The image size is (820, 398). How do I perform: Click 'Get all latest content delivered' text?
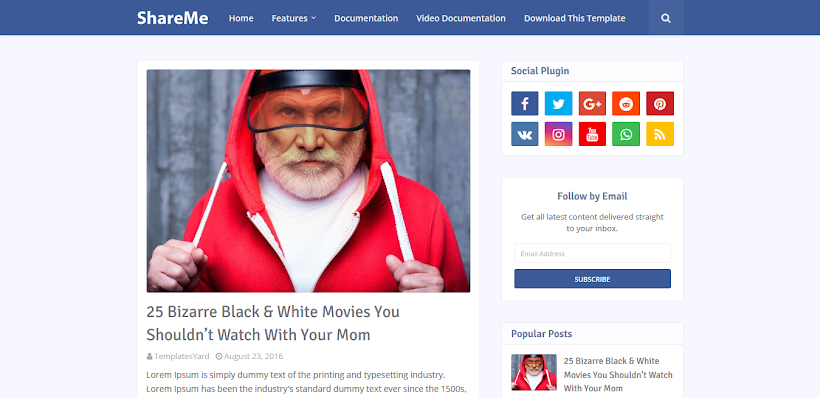point(592,222)
